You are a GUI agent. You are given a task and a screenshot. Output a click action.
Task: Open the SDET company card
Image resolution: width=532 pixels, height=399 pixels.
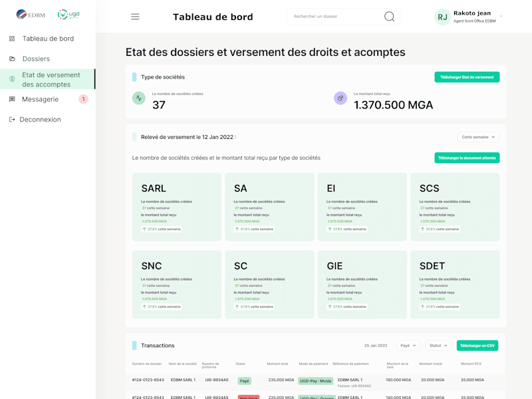point(455,285)
